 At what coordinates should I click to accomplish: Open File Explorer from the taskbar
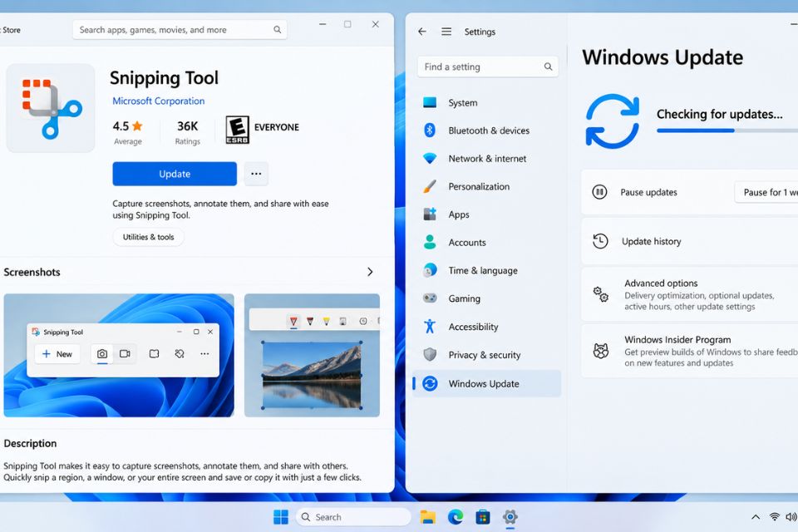click(427, 517)
